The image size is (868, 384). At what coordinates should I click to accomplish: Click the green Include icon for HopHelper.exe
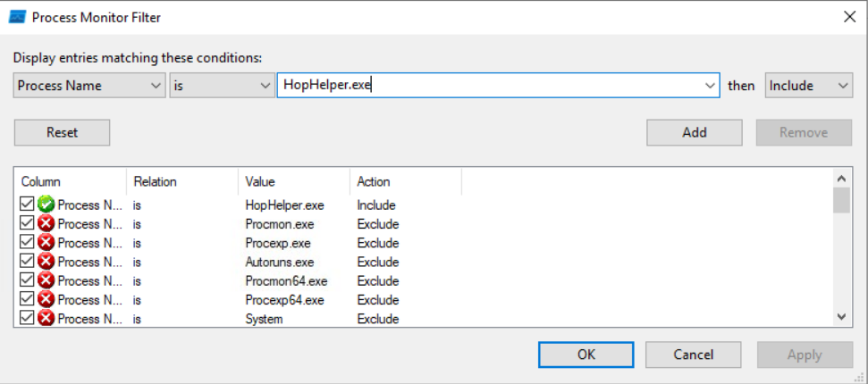coord(46,205)
